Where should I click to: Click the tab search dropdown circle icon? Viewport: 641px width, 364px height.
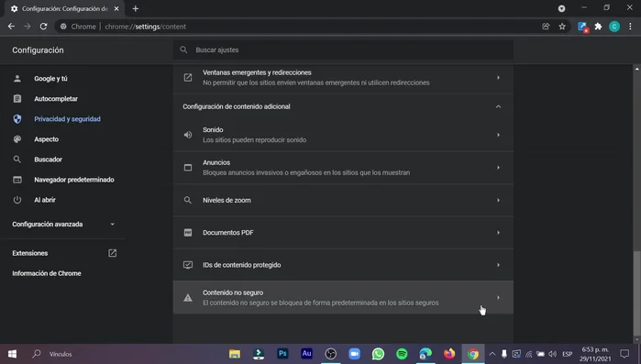[x=561, y=8]
